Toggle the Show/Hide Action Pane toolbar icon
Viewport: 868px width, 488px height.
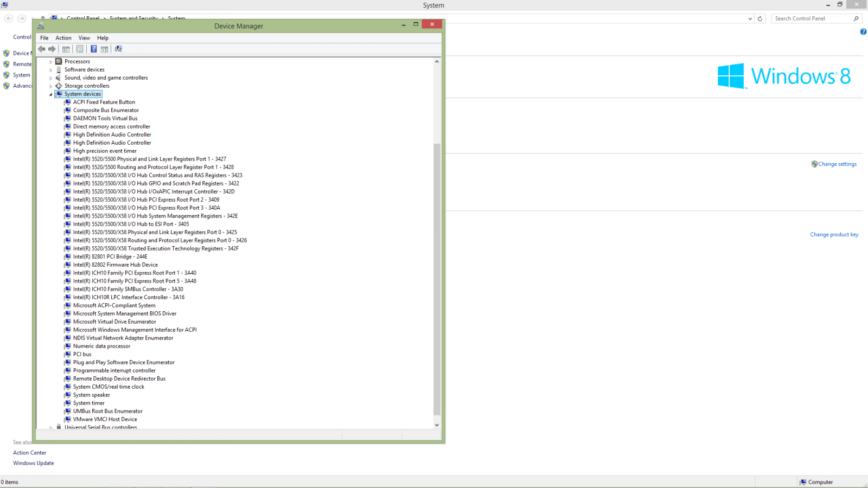click(x=105, y=49)
